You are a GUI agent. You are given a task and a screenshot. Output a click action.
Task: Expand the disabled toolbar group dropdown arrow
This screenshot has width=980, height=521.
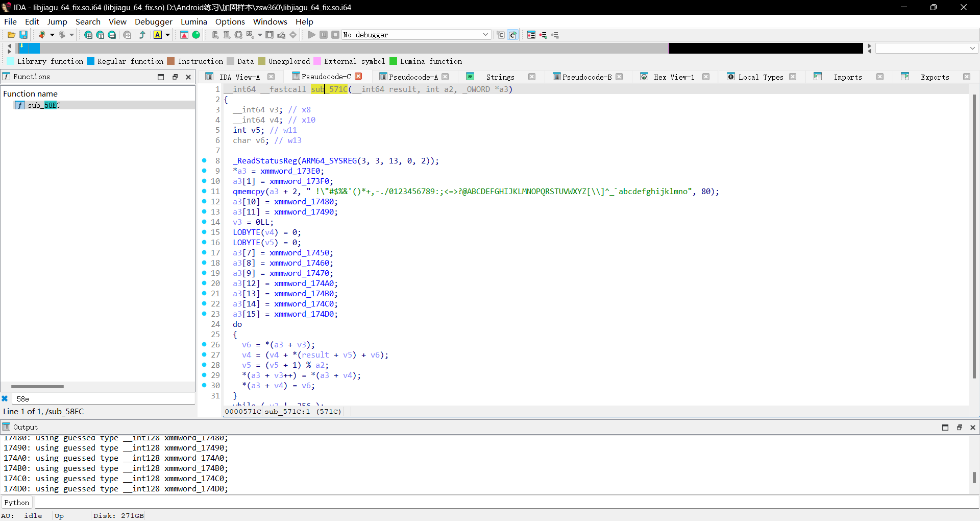tap(260, 35)
